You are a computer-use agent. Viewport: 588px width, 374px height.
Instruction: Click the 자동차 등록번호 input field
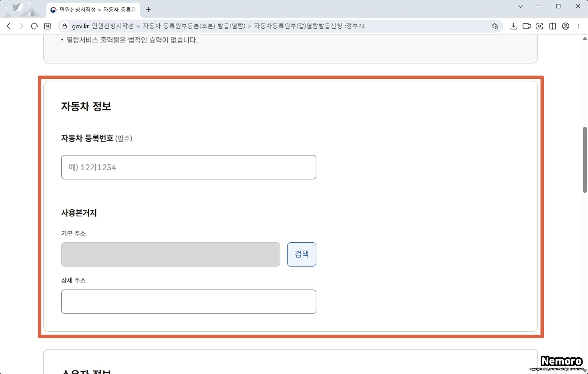(x=188, y=167)
